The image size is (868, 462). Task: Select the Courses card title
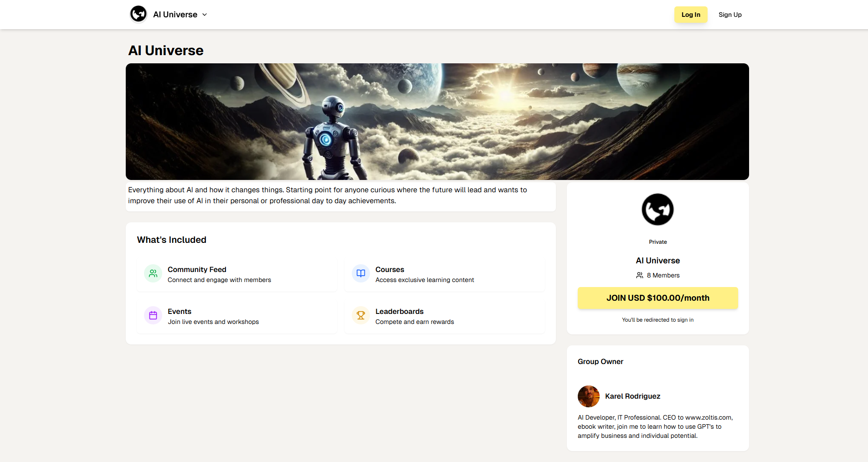pos(390,270)
